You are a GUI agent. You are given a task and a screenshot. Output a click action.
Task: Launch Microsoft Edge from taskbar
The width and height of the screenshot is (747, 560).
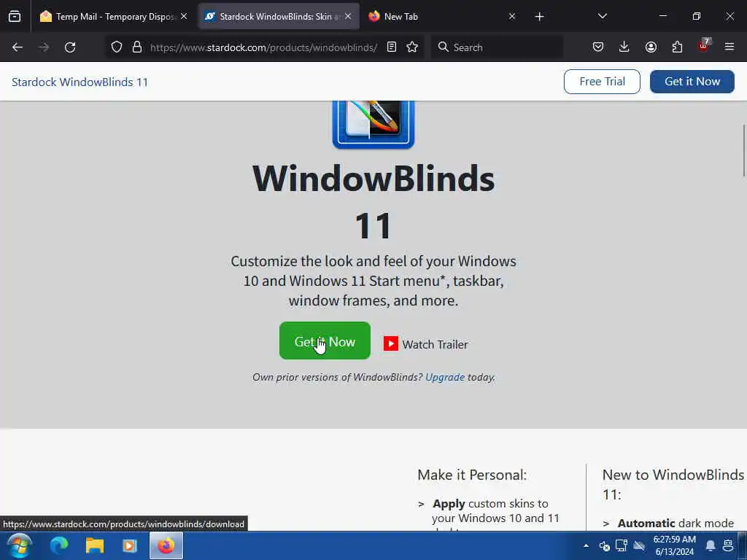coord(60,545)
